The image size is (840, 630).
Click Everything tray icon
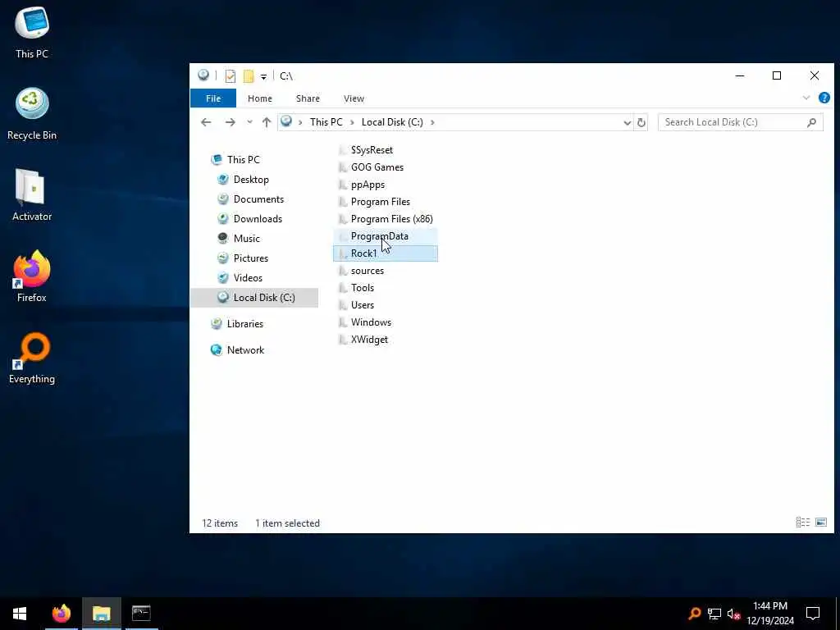[x=694, y=614]
